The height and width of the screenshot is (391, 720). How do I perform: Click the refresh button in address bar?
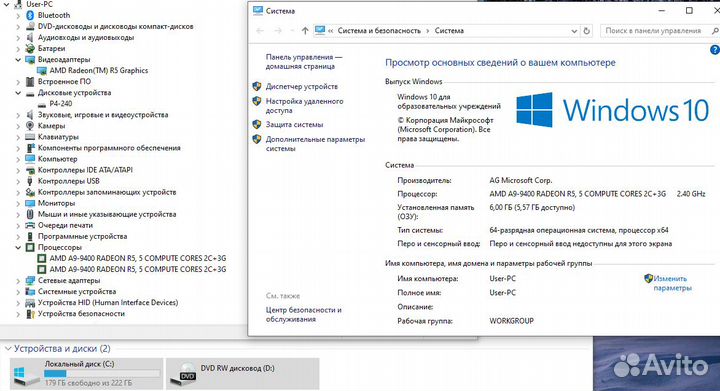586,31
